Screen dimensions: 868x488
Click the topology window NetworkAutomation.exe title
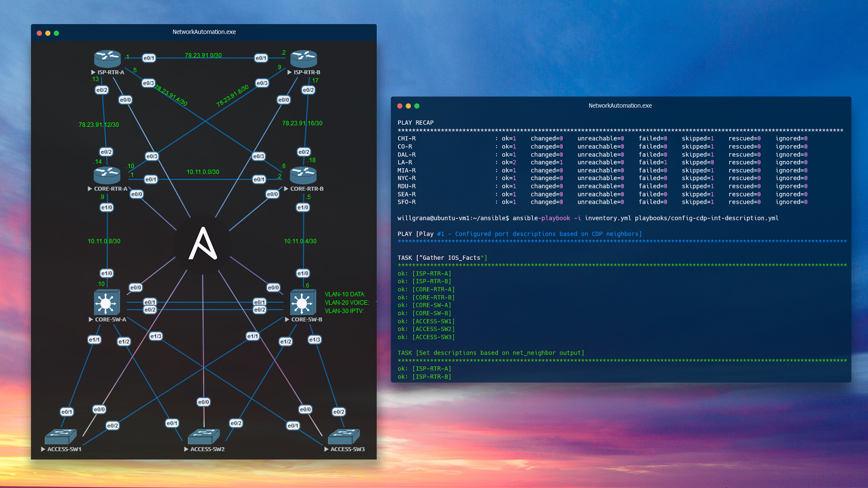click(x=204, y=31)
